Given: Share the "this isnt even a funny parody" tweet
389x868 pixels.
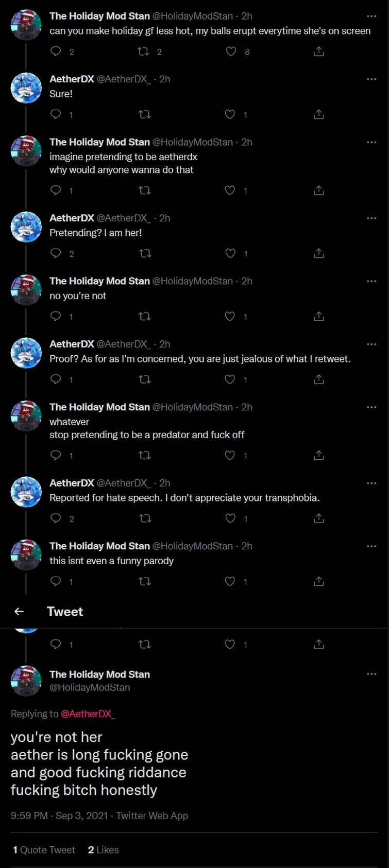Looking at the screenshot, I should [x=319, y=581].
